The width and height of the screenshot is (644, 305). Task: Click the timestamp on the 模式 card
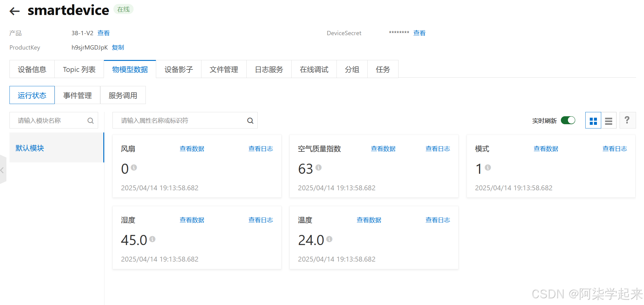pyautogui.click(x=513, y=188)
